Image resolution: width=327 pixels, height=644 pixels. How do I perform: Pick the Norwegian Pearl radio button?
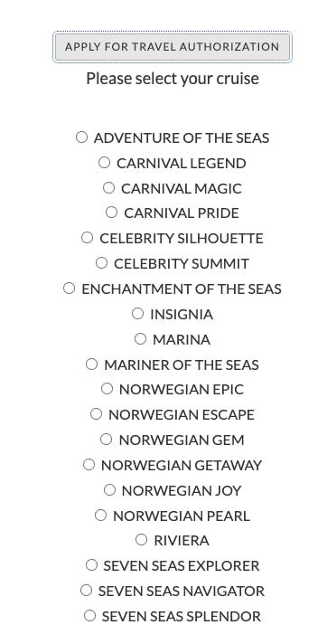[100, 515]
